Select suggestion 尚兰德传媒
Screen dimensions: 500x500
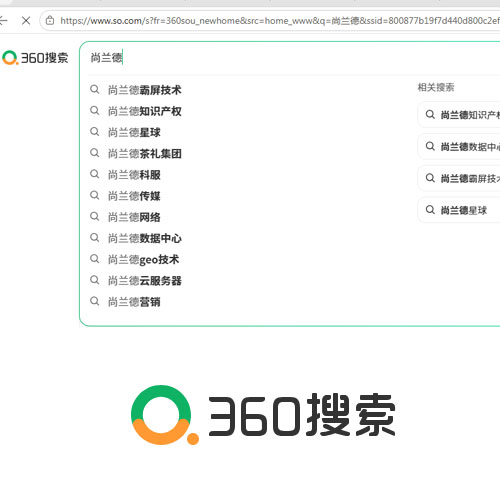point(134,196)
